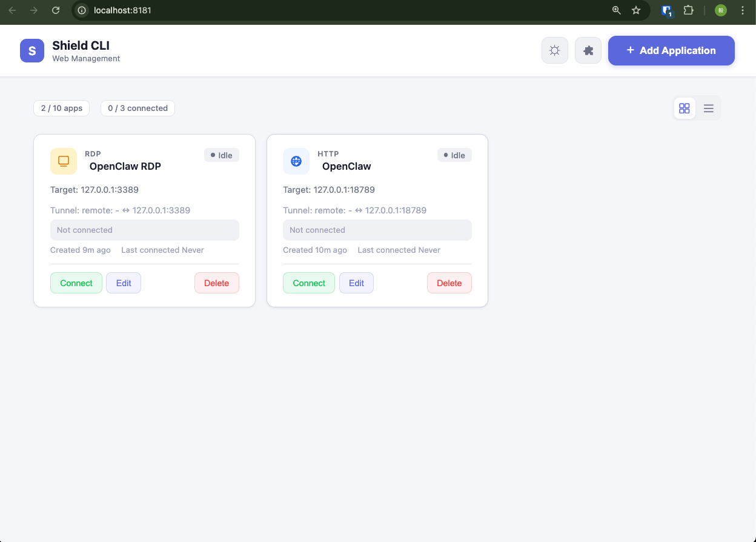Click the OpenClaw HTTP globe icon
Image resolution: width=756 pixels, height=542 pixels.
click(x=296, y=161)
